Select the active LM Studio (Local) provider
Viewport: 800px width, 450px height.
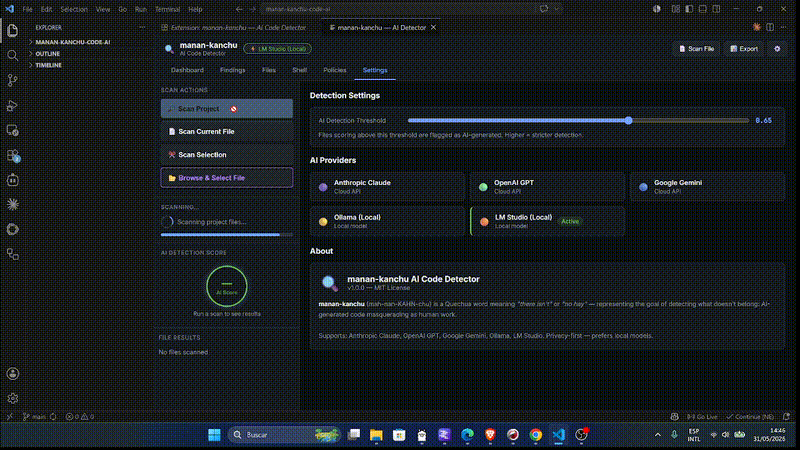tap(547, 221)
